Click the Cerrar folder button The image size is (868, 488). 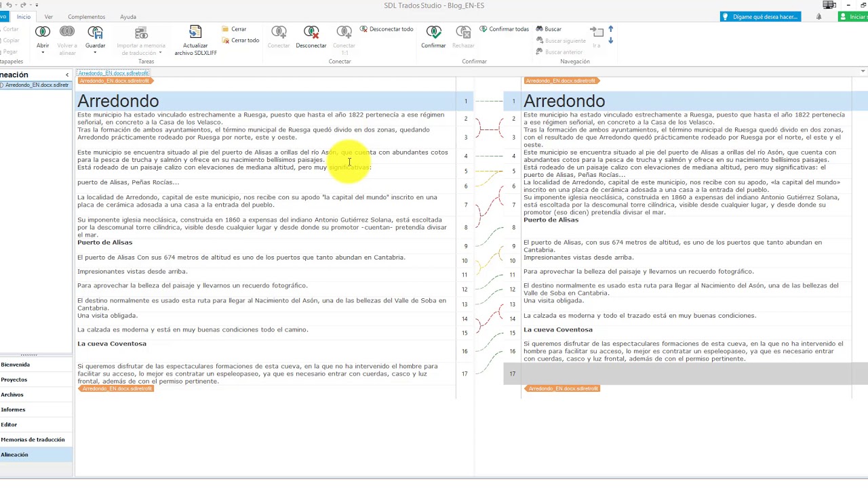[234, 29]
